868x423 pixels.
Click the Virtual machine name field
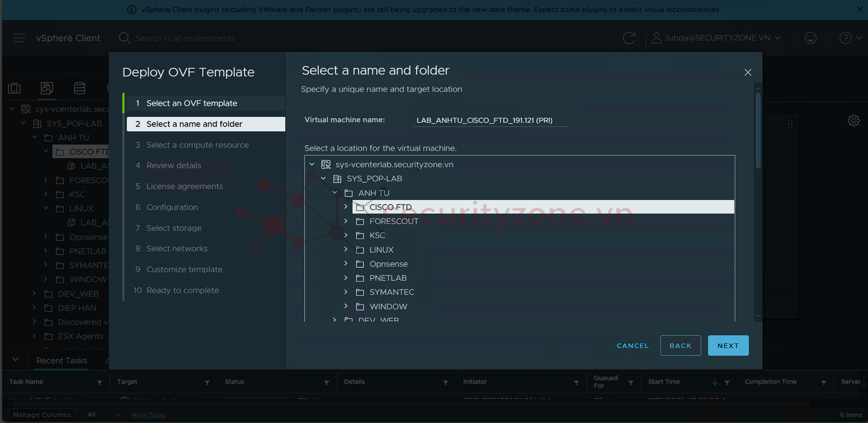pos(490,120)
